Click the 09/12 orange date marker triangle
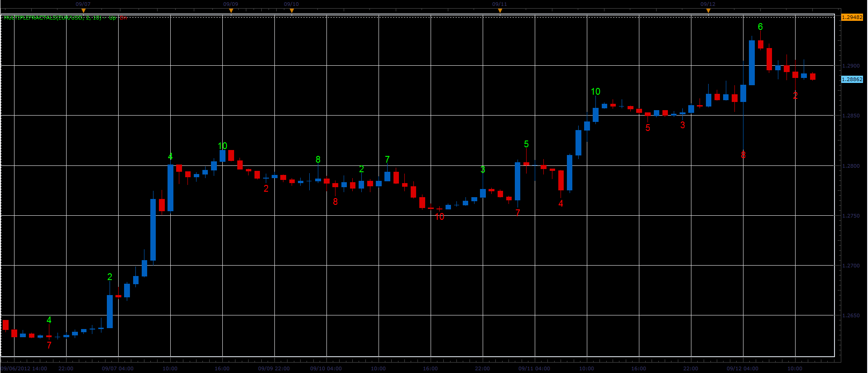Screen dimensions: 868x373 coord(708,11)
